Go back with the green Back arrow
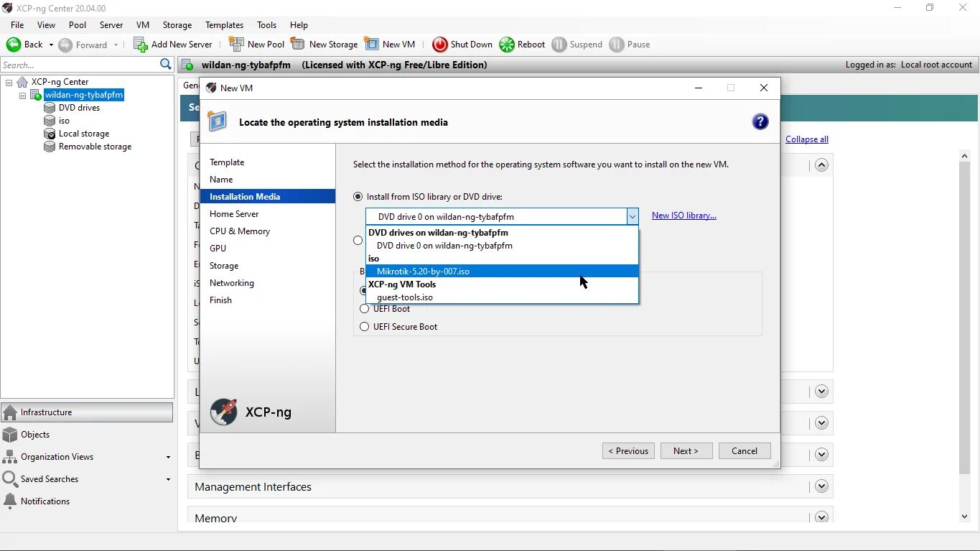 14,45
